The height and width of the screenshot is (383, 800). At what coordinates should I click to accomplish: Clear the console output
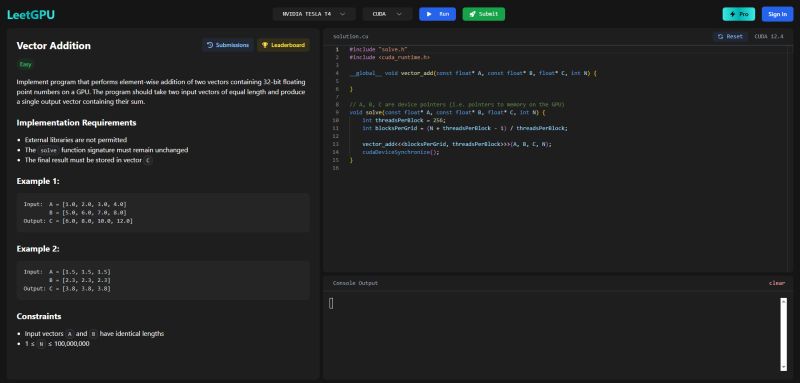pyautogui.click(x=777, y=283)
